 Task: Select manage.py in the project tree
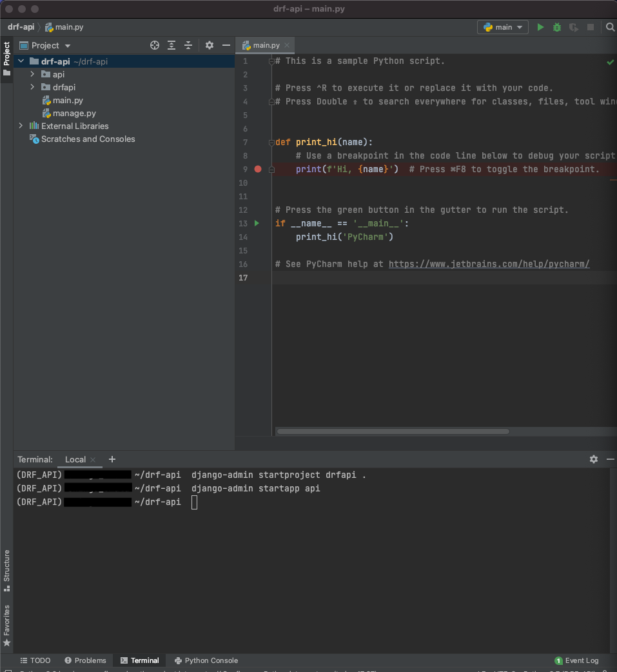[74, 113]
